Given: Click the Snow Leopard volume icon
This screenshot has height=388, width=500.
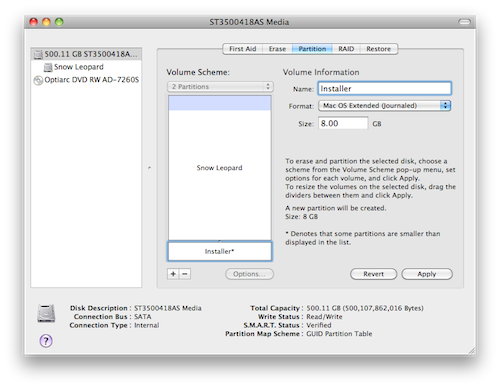Looking at the screenshot, I should pos(48,67).
